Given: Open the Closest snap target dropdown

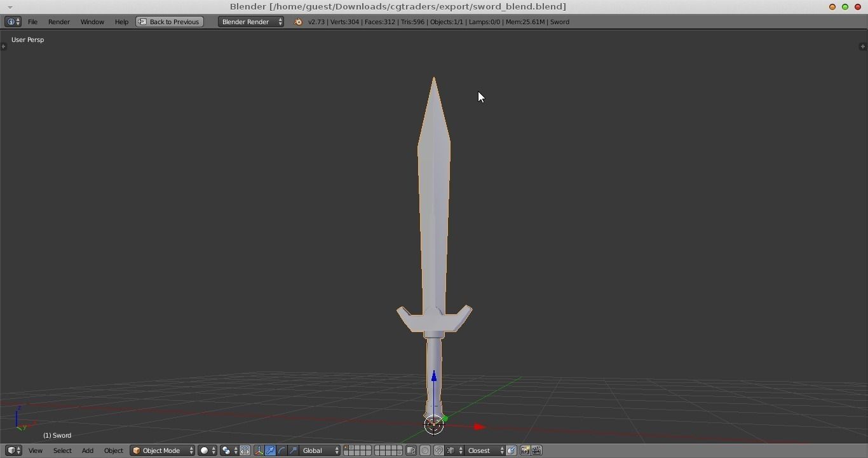Looking at the screenshot, I should point(485,450).
